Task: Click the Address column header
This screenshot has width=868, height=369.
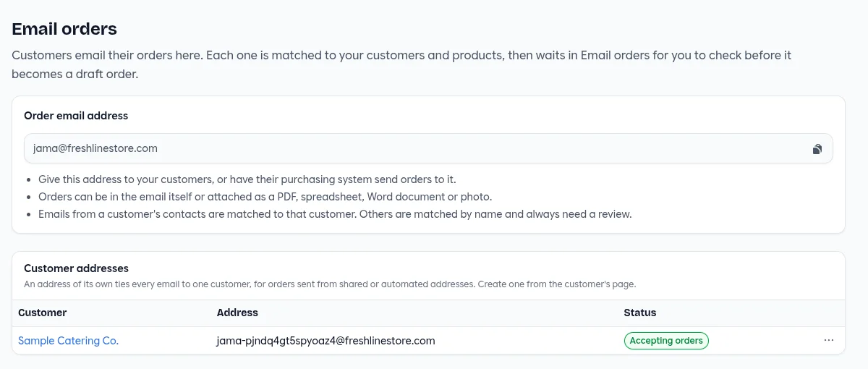Action: [x=237, y=313]
